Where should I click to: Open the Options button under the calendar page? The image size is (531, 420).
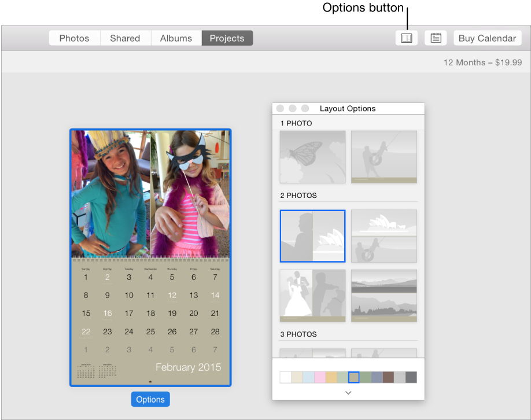(x=150, y=399)
